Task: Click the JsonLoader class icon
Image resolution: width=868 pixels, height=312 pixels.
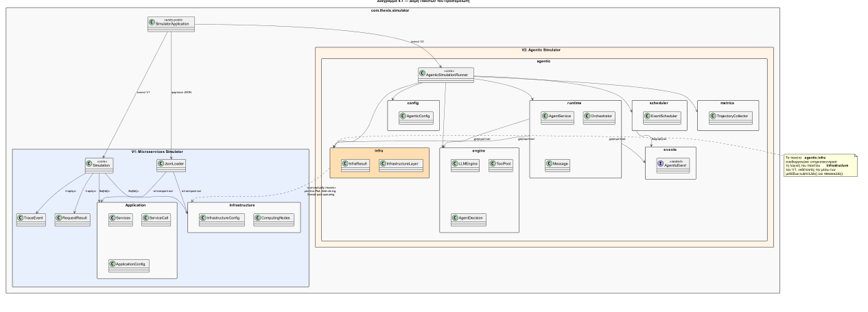Action: click(x=161, y=164)
